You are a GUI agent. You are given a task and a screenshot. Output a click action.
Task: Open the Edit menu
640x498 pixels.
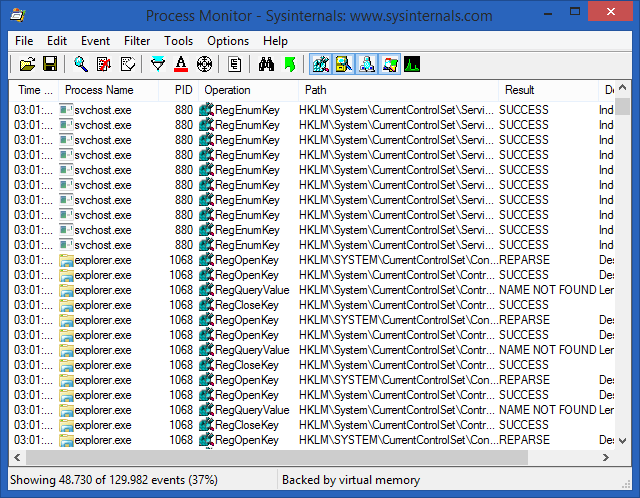tap(57, 41)
